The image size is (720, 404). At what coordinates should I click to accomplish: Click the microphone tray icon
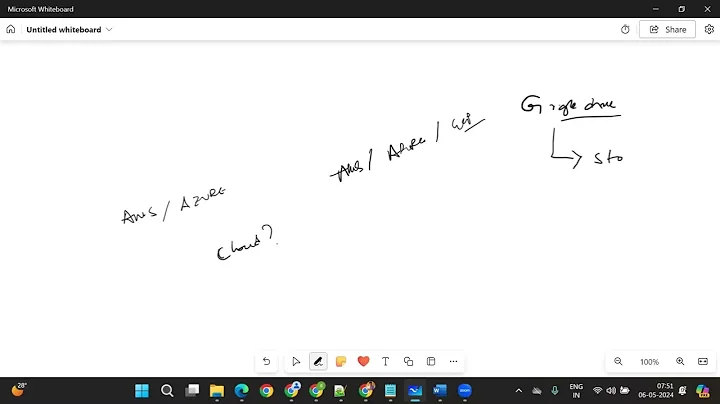pyautogui.click(x=555, y=391)
